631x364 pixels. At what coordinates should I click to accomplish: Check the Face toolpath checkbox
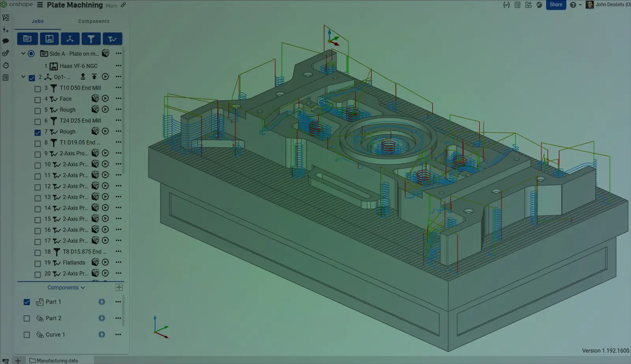click(37, 100)
